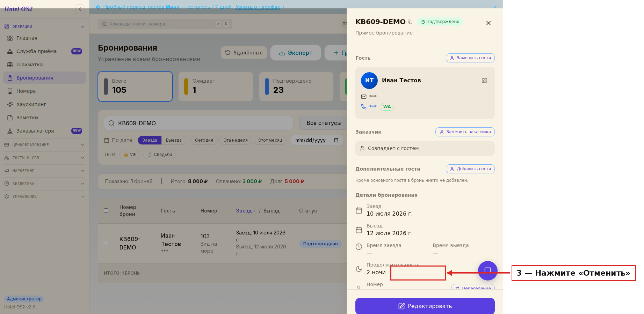644x314 pixels.
Task: Switch date filter to Выезда
Action: tap(174, 140)
